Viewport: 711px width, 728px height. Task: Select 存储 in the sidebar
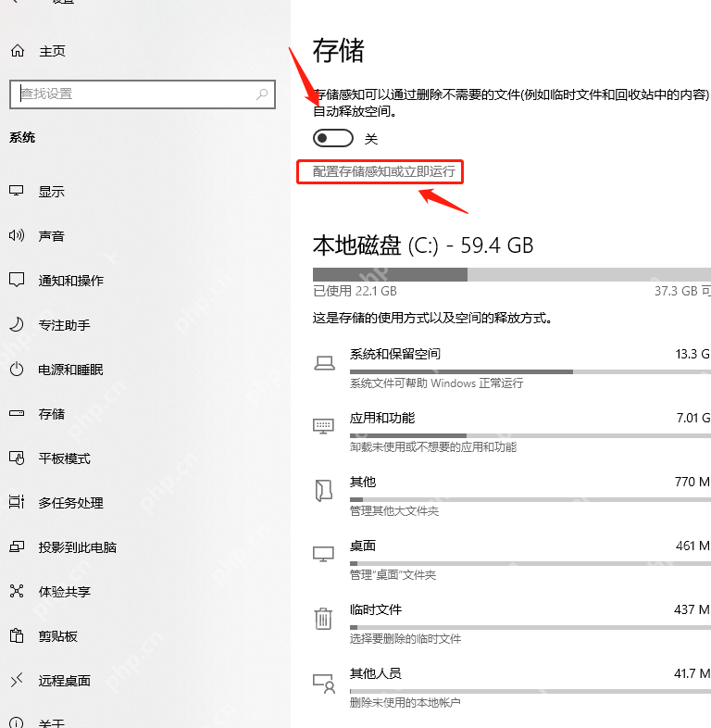pos(52,414)
